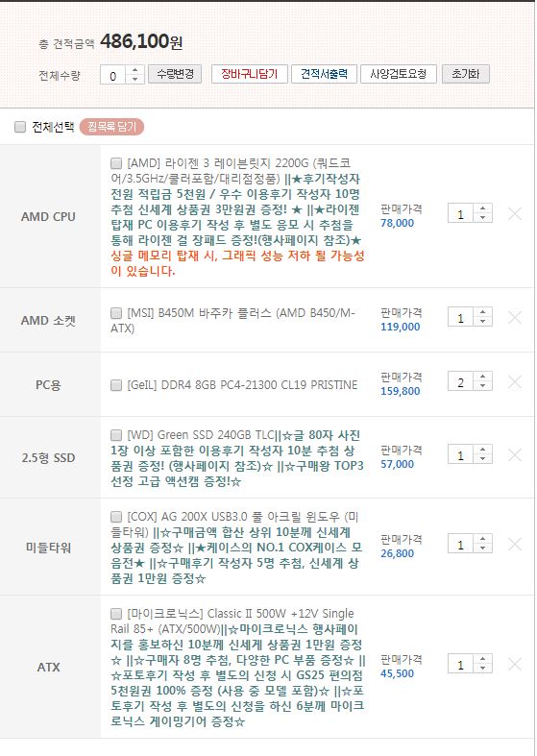
Task: Remove the COX AG 200X case item
Action: [514, 545]
